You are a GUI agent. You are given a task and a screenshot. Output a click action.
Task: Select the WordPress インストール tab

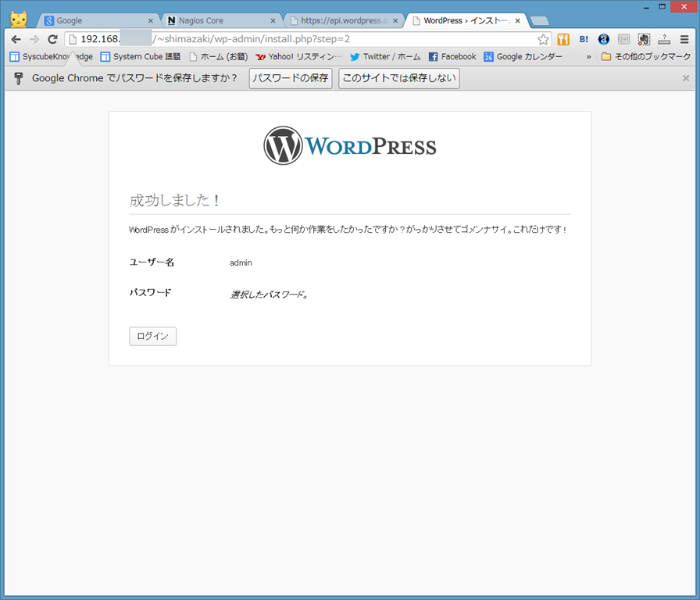(x=466, y=20)
